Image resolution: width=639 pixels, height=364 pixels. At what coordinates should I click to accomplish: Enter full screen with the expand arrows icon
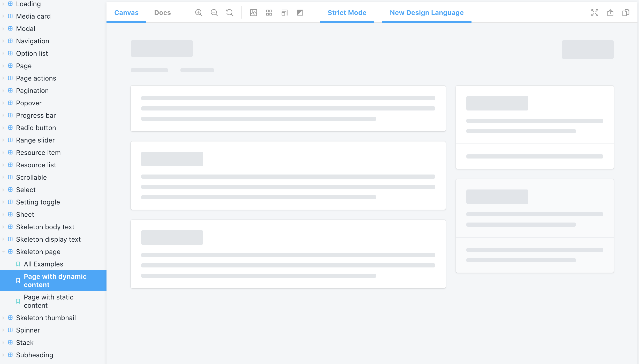pyautogui.click(x=595, y=13)
